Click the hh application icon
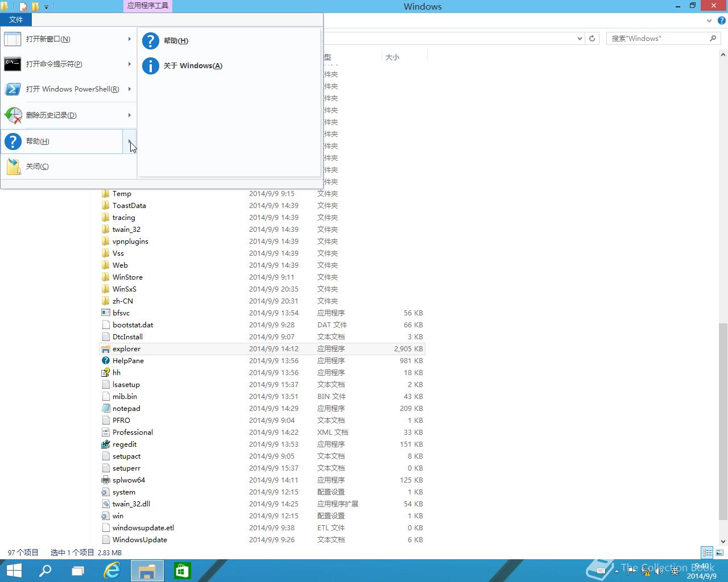 [x=105, y=373]
